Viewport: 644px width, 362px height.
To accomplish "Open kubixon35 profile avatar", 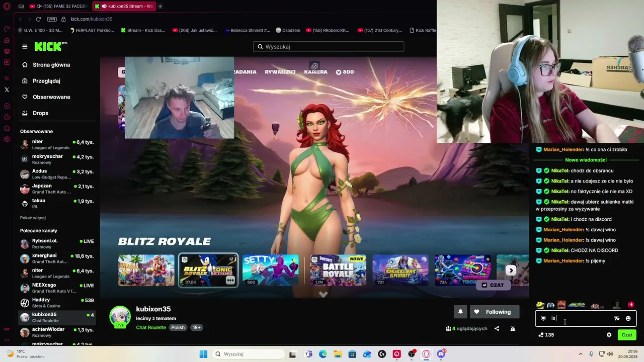I will [x=120, y=316].
